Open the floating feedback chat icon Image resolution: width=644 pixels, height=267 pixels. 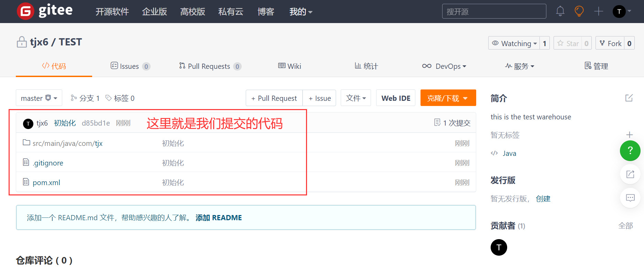pos(630,198)
